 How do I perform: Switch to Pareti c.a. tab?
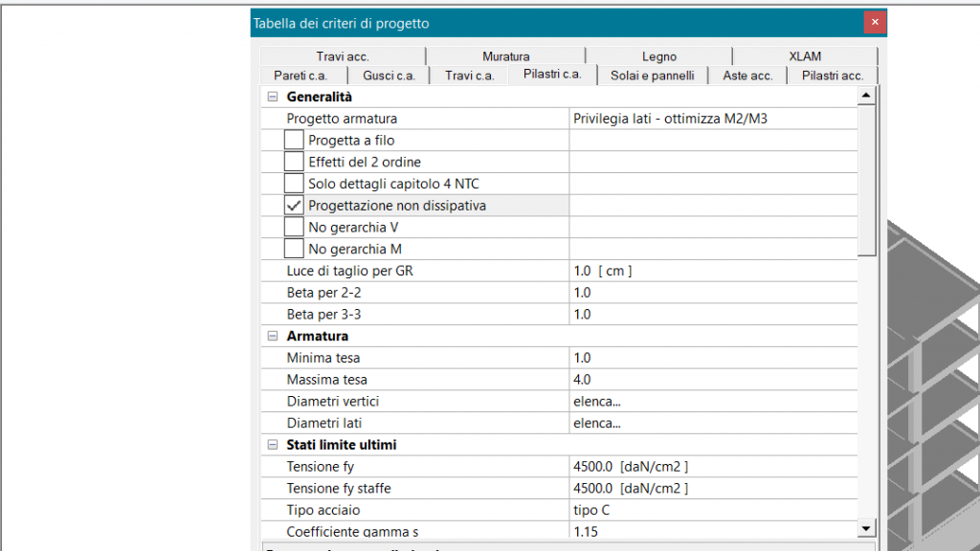click(x=301, y=76)
